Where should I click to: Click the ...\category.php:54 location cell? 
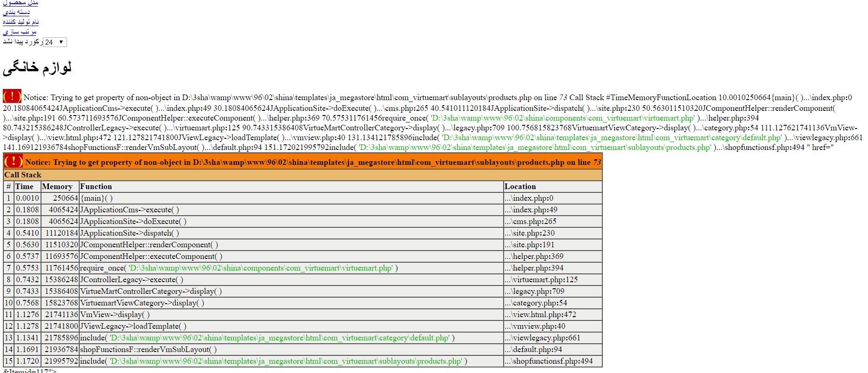[553, 303]
